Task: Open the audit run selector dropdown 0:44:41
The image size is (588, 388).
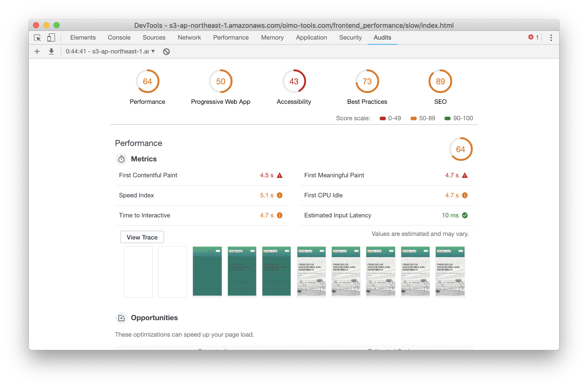Action: (110, 51)
